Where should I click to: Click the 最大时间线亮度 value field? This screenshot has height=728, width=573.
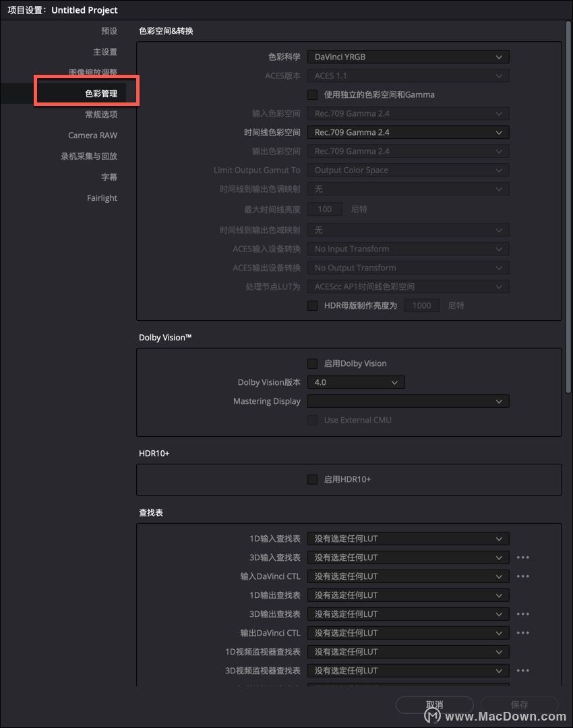(x=324, y=210)
